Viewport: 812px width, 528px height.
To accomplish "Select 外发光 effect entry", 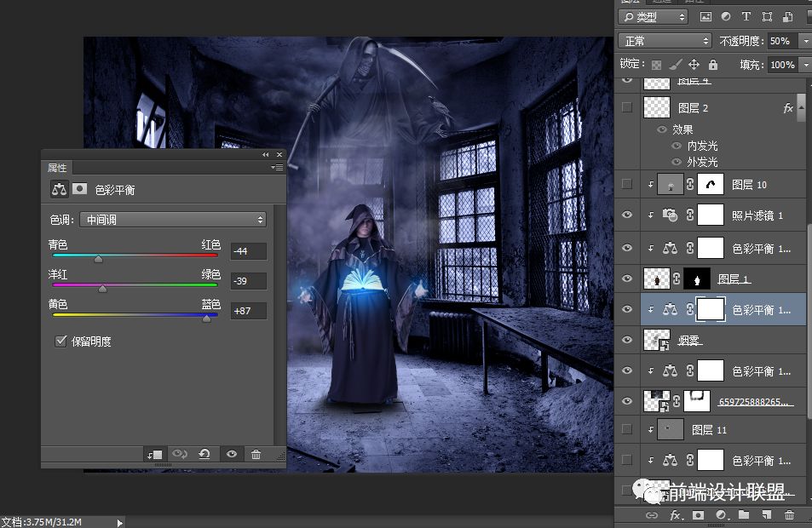I will coord(702,162).
